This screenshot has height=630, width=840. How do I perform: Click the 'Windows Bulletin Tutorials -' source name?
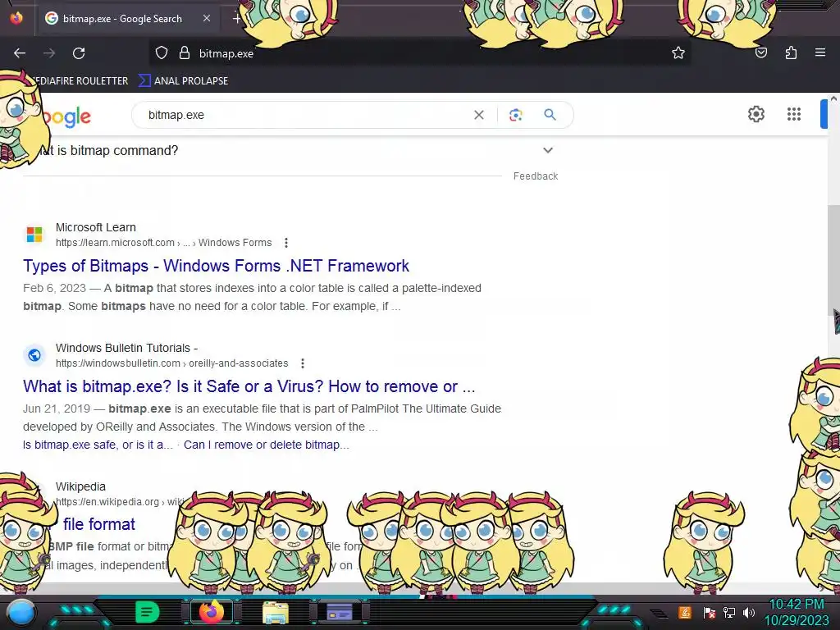pos(126,348)
